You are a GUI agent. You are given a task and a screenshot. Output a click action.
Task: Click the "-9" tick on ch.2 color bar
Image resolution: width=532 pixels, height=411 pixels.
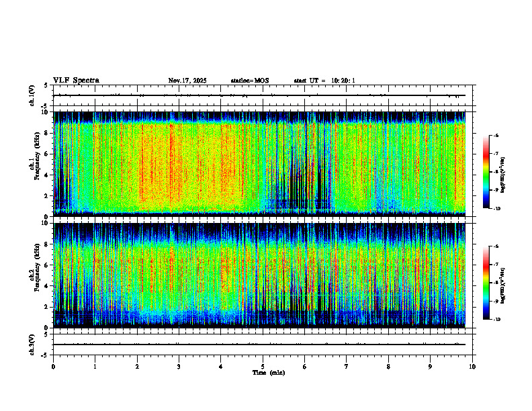pyautogui.click(x=496, y=301)
